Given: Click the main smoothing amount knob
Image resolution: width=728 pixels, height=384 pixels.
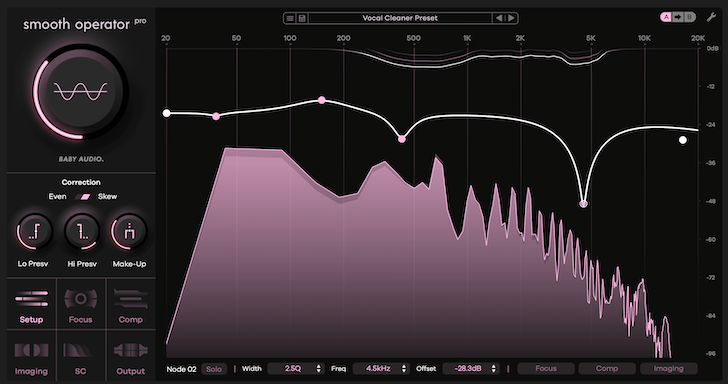Looking at the screenshot, I should (80, 91).
